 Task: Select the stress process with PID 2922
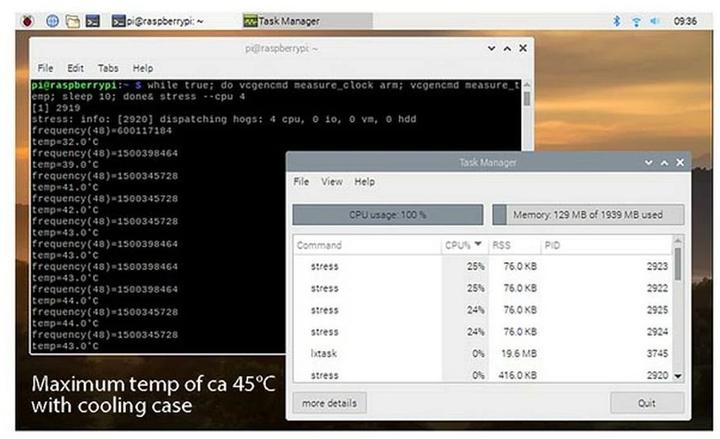(x=483, y=288)
